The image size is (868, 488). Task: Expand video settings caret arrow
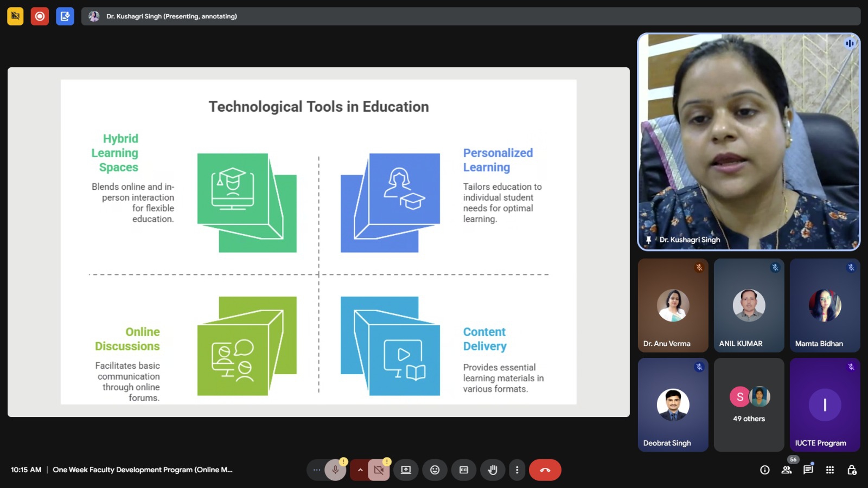click(x=360, y=470)
